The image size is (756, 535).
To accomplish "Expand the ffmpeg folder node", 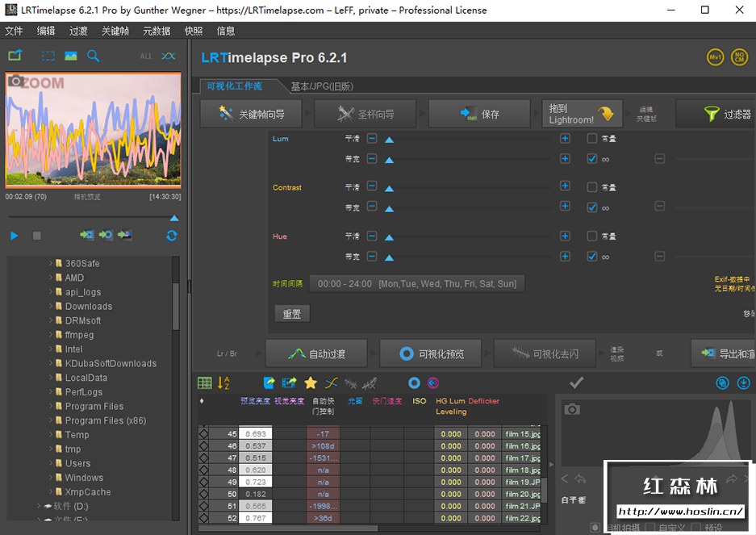I will [x=51, y=334].
